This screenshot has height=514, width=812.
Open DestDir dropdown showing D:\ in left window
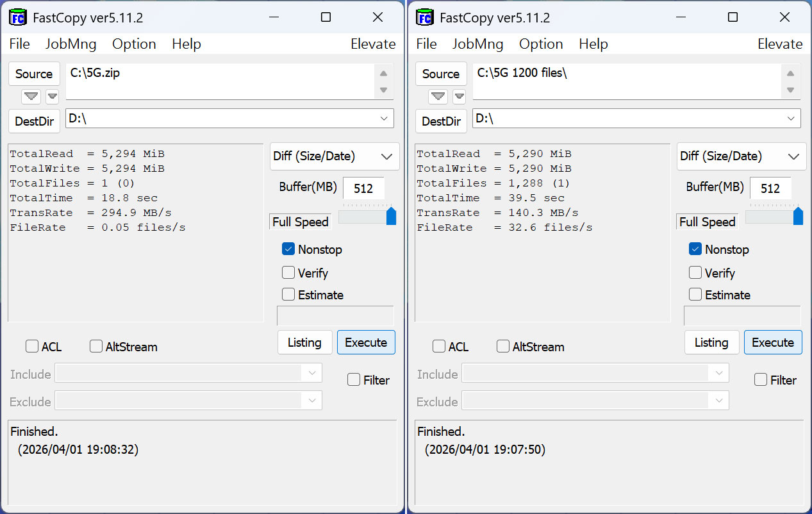tap(384, 119)
